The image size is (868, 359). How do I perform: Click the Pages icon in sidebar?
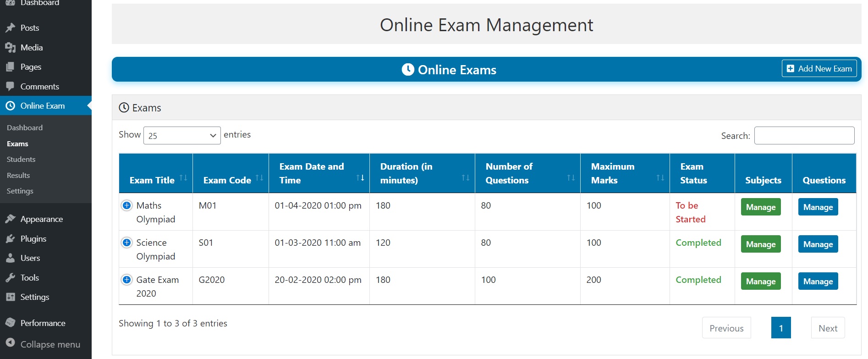[10, 67]
